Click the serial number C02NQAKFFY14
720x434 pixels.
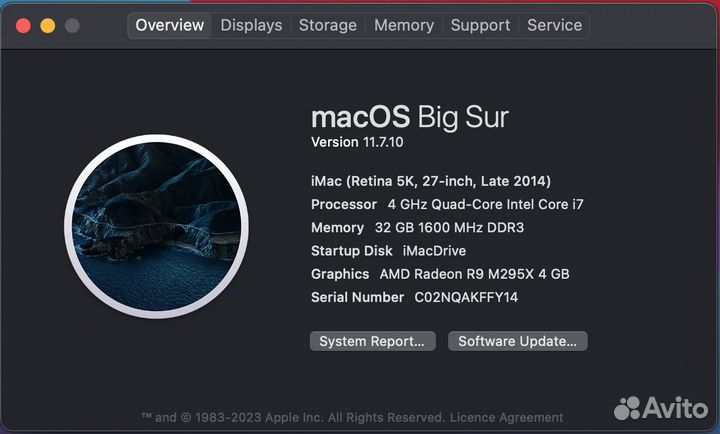(x=466, y=297)
